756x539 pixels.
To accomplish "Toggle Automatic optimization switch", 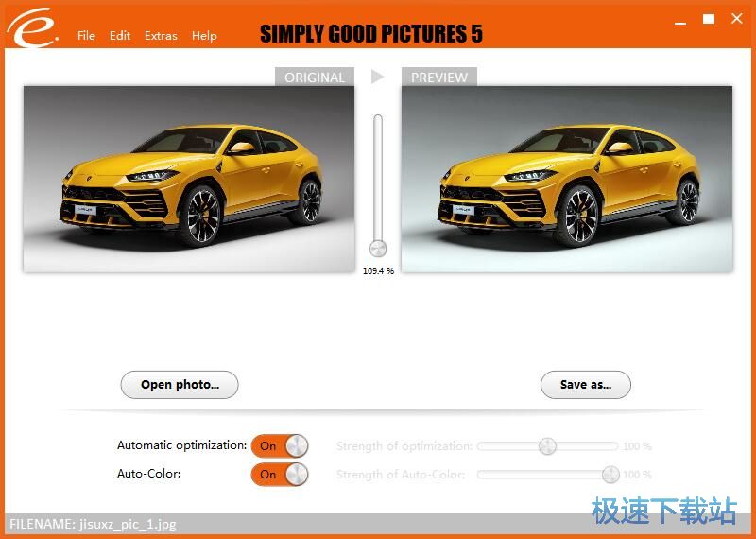I will [280, 446].
